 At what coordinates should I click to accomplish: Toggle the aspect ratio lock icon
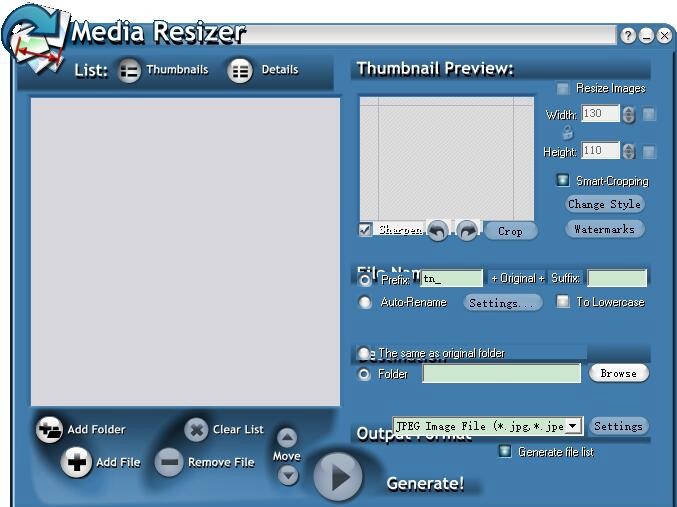[567, 133]
